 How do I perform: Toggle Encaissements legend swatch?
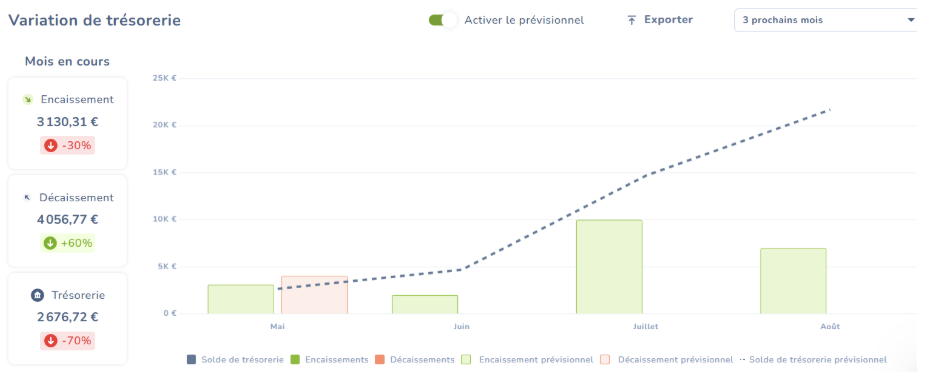tap(295, 360)
